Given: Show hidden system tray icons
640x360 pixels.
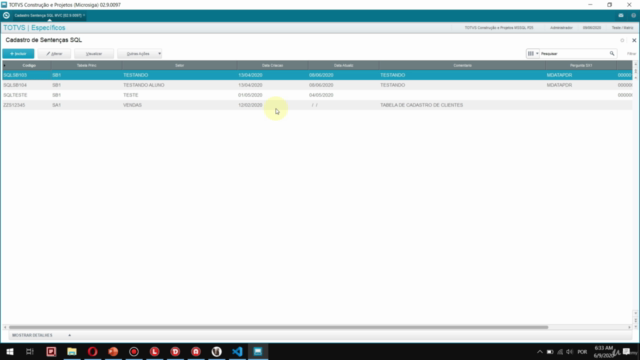Looking at the screenshot, I should click(x=540, y=352).
